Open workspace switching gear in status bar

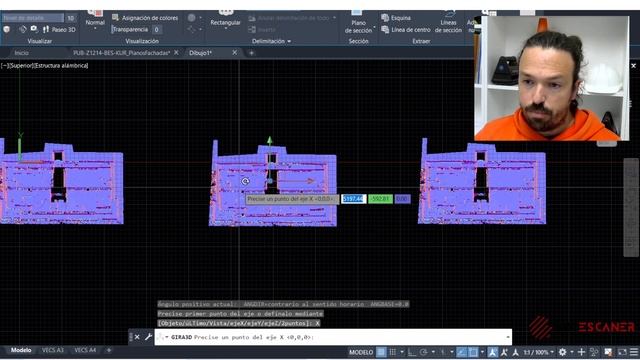click(x=562, y=352)
